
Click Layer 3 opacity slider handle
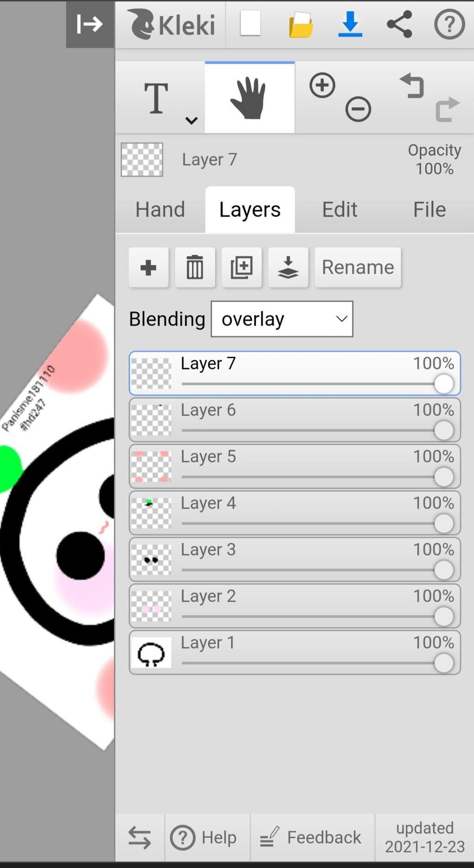[444, 570]
